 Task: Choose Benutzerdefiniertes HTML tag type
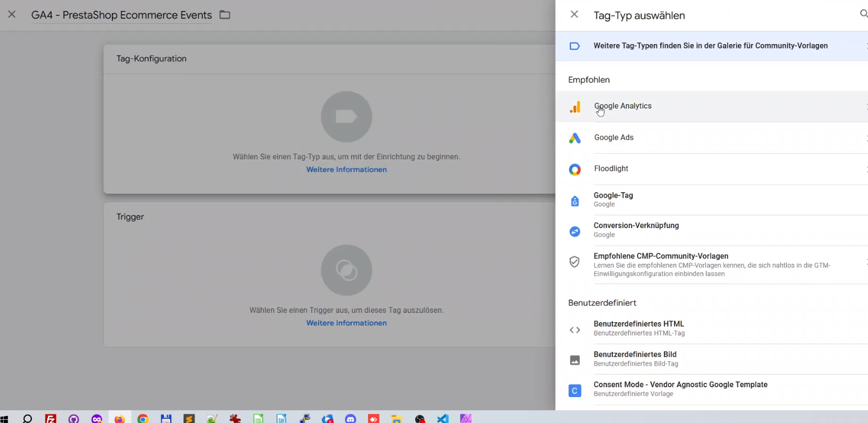[x=711, y=329]
